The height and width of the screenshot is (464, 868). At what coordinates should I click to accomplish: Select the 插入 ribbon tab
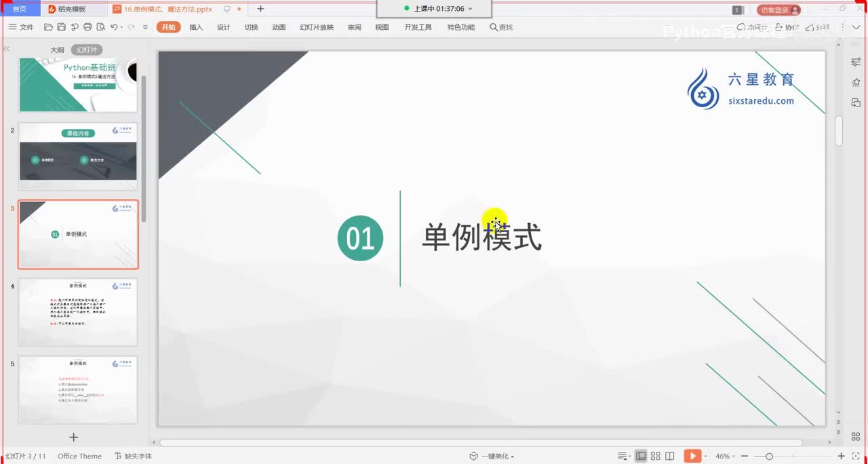196,27
